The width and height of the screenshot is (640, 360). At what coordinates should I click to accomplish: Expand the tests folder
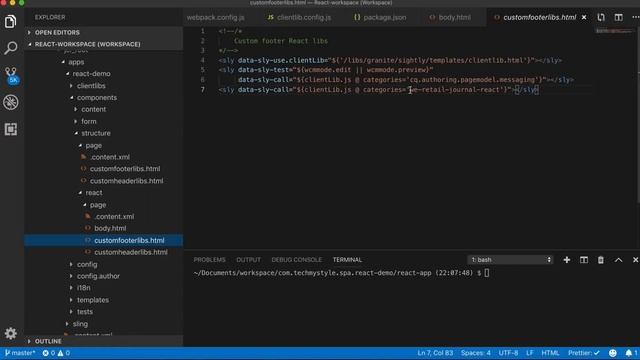[x=84, y=312]
